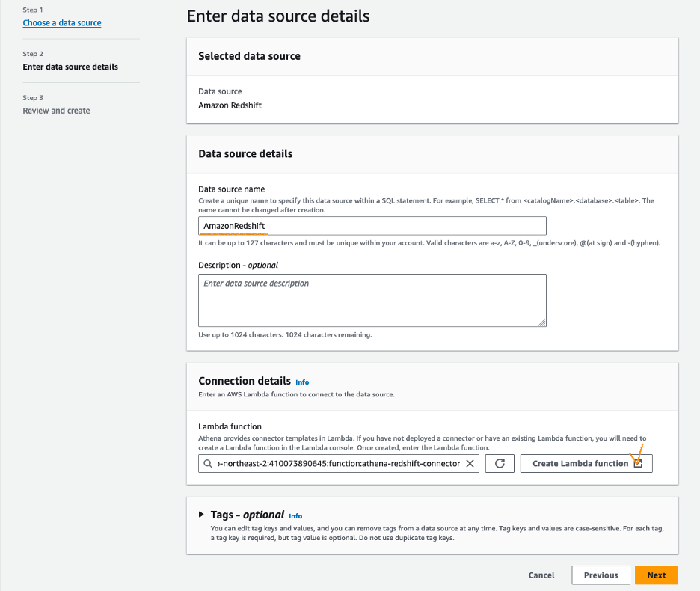Click the Step 1 label
This screenshot has height=591, width=700.
click(x=33, y=10)
